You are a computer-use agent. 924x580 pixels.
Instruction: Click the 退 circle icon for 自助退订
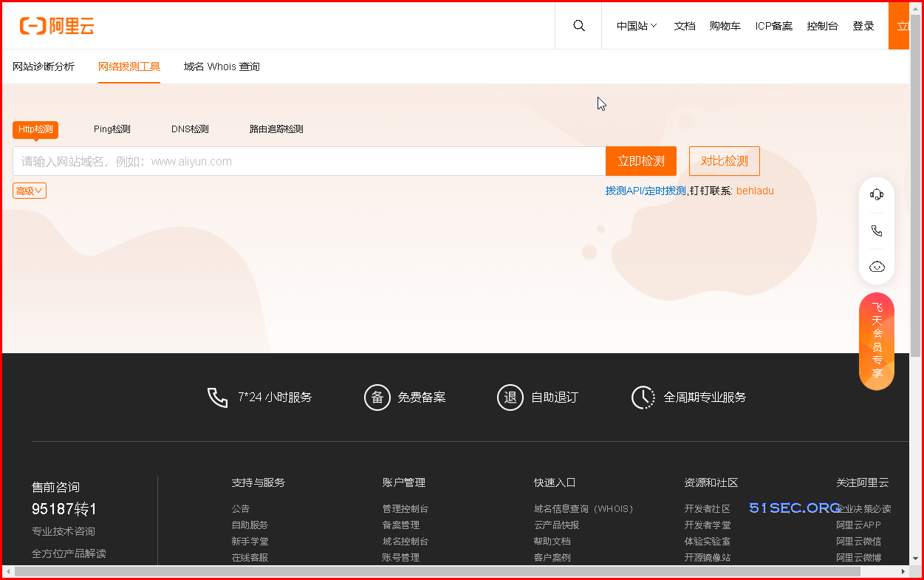[510, 398]
